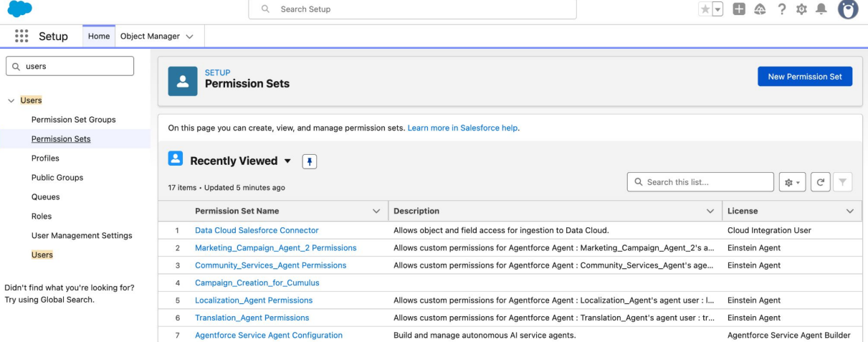Click the Search this list field
This screenshot has width=868, height=342.
click(x=700, y=182)
